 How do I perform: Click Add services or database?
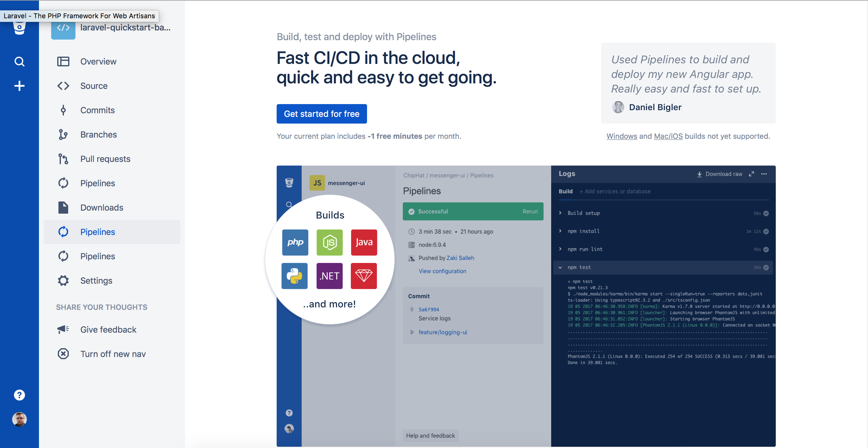tap(614, 191)
